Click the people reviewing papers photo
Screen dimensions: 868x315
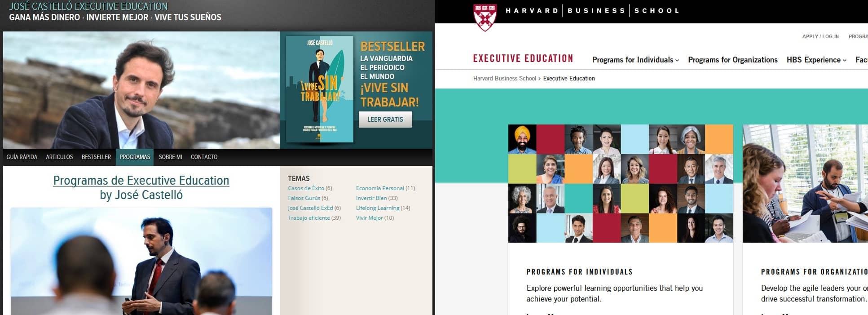pos(805,183)
